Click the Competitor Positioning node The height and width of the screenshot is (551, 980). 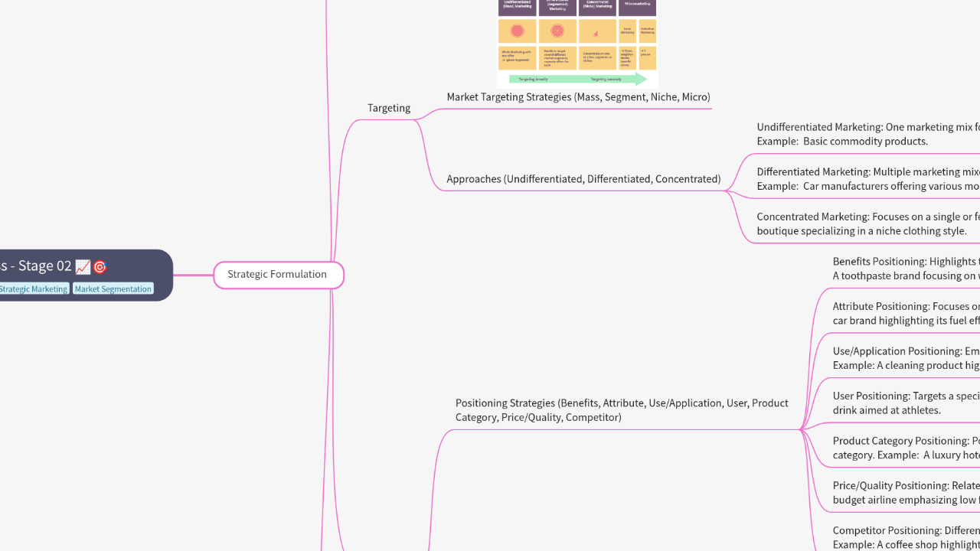click(906, 537)
